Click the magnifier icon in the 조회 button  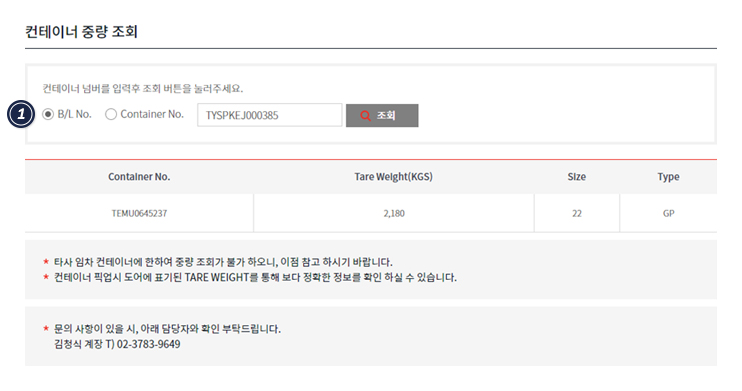[365, 116]
